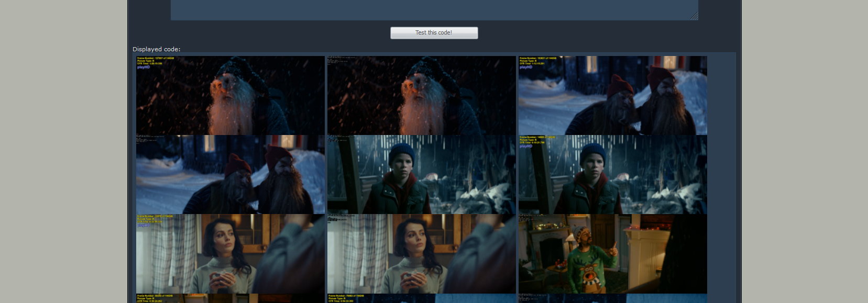Select cut-off thumbnail beneath the reindeer sweater man
This screenshot has width=868, height=303.
click(612, 298)
